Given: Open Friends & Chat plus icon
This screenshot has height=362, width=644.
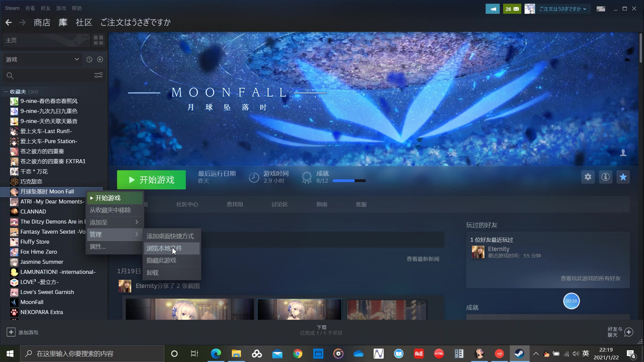Looking at the screenshot, I should click(629, 332).
